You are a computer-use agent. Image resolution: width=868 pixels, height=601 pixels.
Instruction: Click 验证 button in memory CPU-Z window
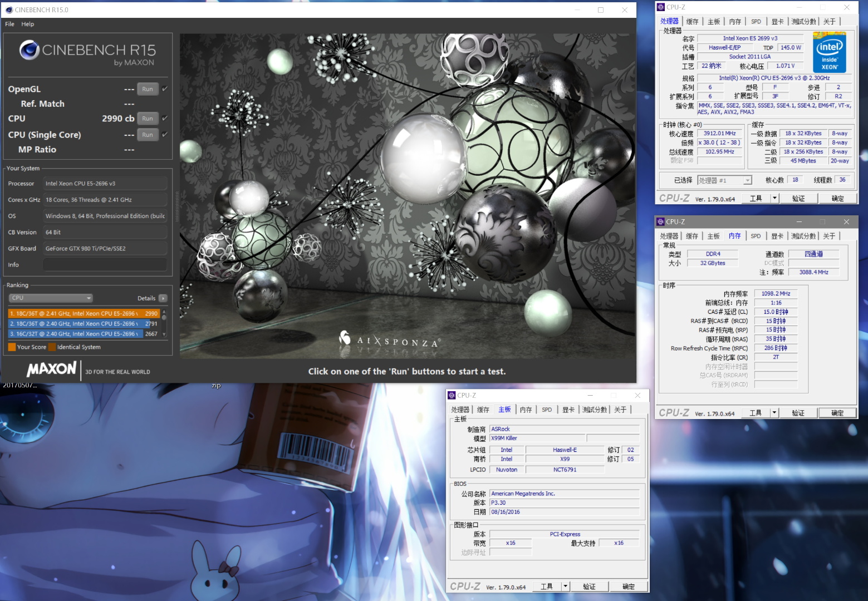pyautogui.click(x=798, y=413)
